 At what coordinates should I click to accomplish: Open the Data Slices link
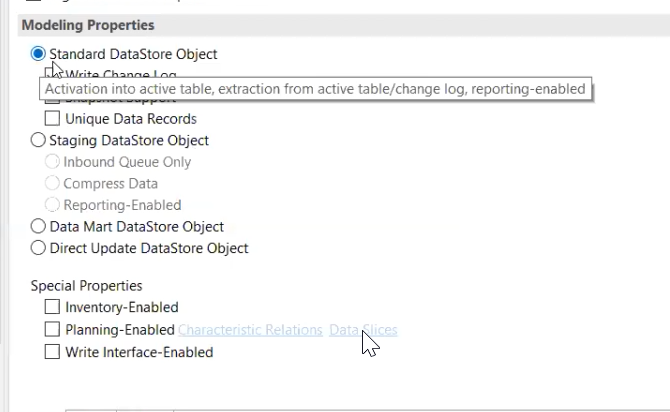pos(363,330)
